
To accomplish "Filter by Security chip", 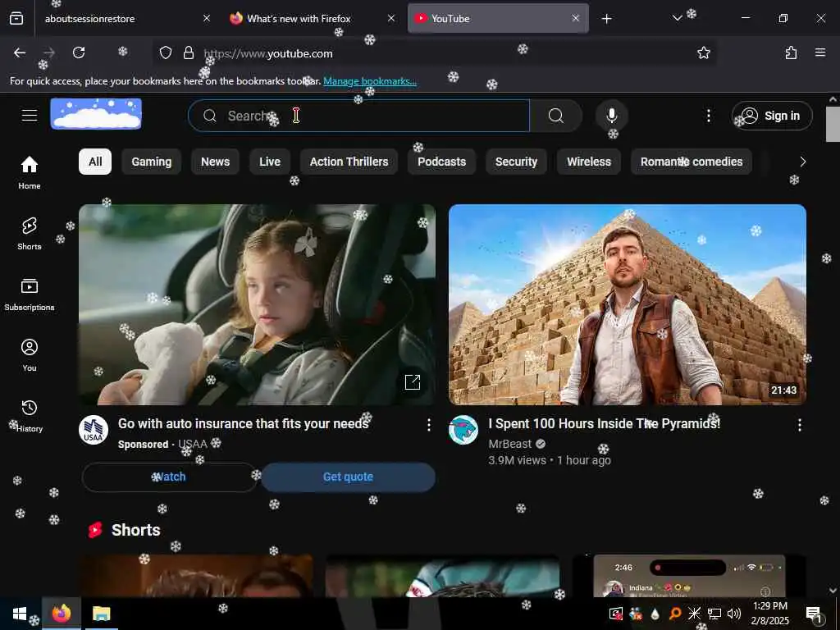I will point(517,162).
